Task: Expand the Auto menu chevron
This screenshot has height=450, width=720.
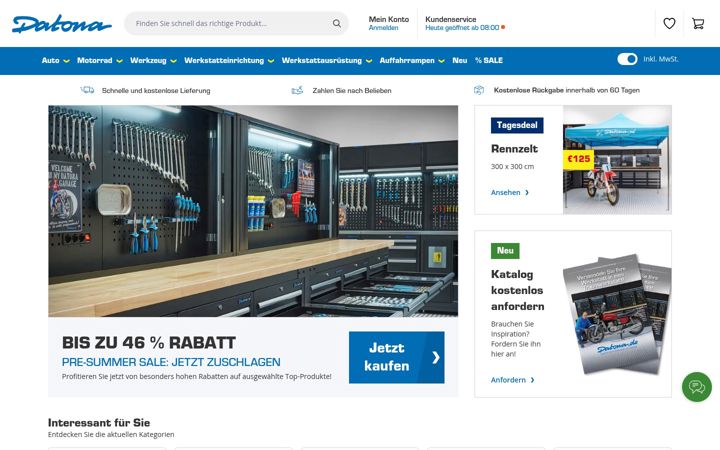Action: (67, 61)
